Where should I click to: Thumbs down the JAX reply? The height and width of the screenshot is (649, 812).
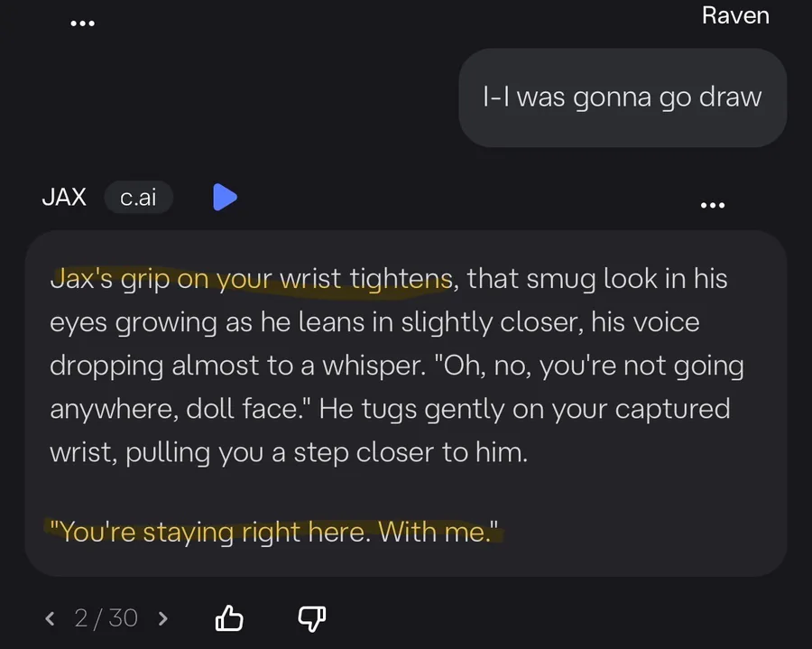coord(311,618)
